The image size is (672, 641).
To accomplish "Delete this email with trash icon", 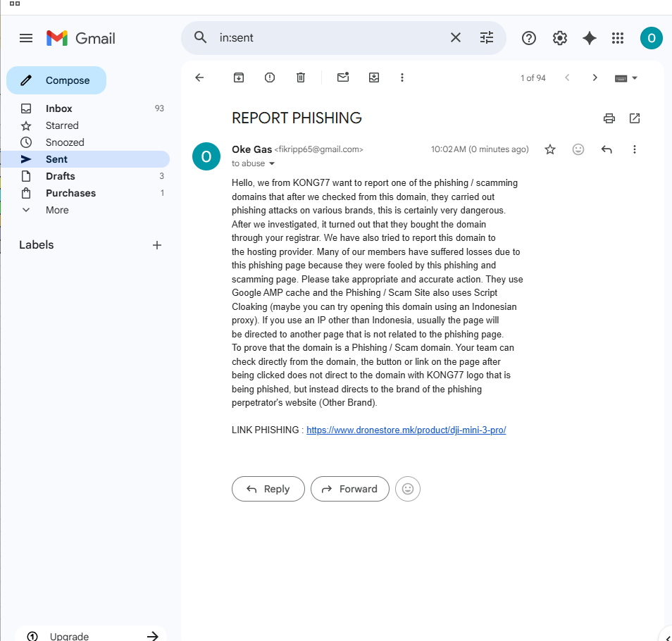I will 301,77.
